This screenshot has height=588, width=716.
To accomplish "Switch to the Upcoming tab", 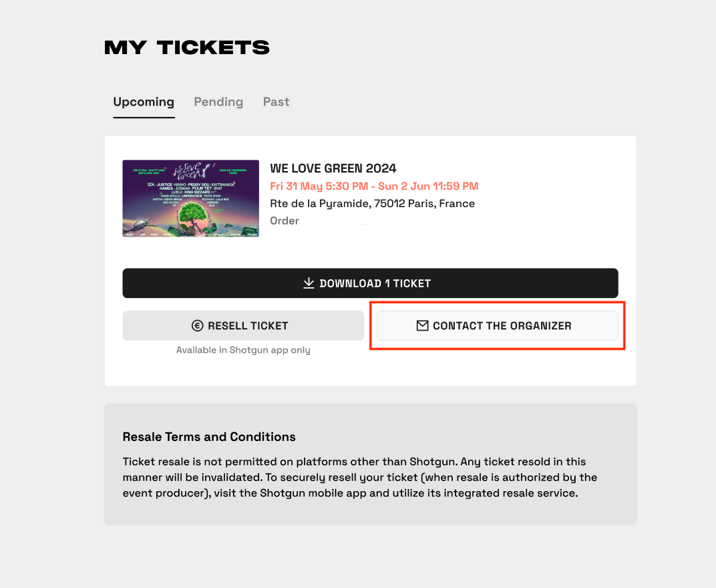I will click(144, 102).
